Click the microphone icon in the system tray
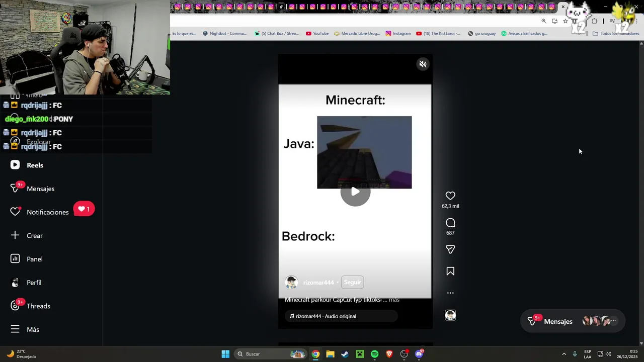644x362 pixels. pyautogui.click(x=575, y=354)
